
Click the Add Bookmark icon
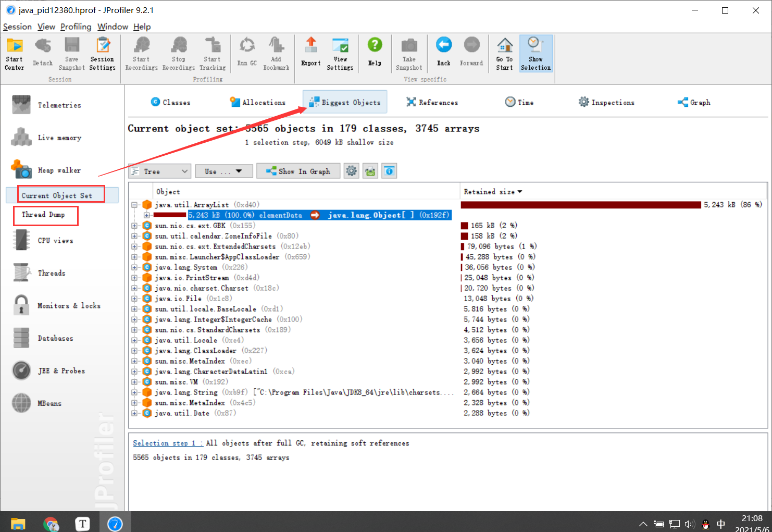pyautogui.click(x=276, y=54)
